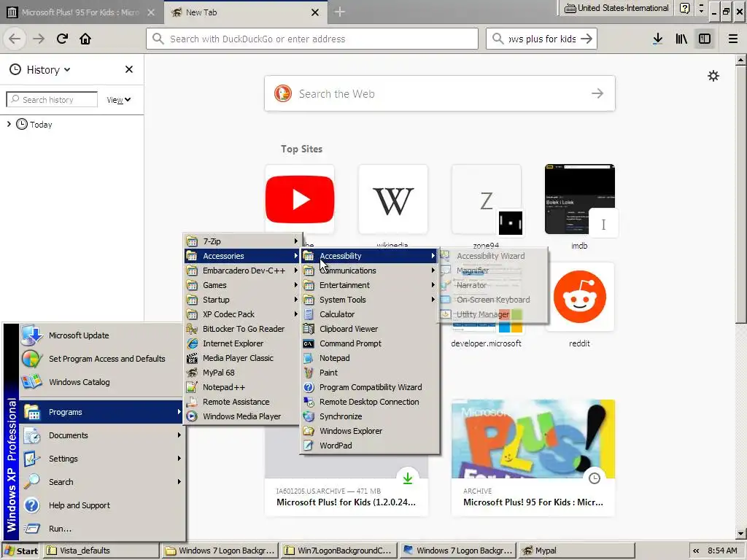The height and width of the screenshot is (560, 747).
Task: Open Notepad++ from Programs menu
Action: [x=242, y=387]
